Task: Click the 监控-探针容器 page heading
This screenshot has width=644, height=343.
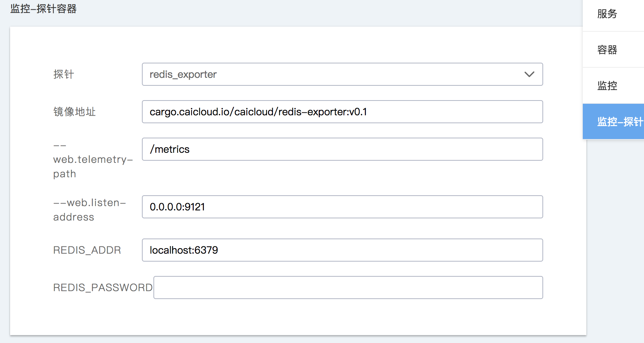Action: coord(44,9)
